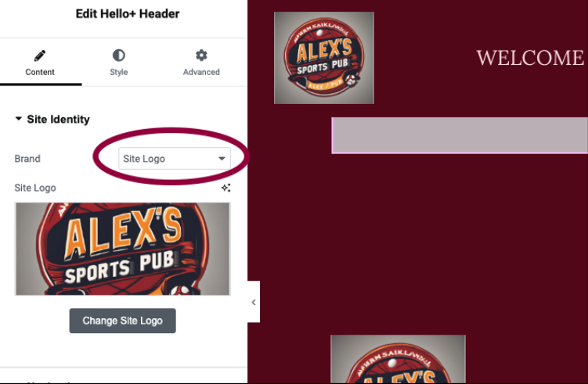This screenshot has width=588, height=384.
Task: Click the AI sparkle icon beside Site Logo
Action: (x=225, y=188)
